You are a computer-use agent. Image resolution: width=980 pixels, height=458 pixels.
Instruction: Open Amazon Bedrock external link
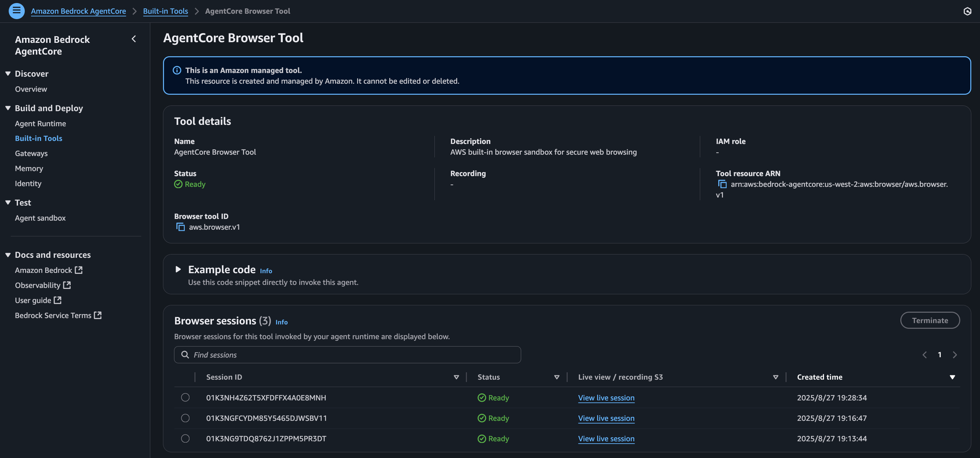[48, 270]
